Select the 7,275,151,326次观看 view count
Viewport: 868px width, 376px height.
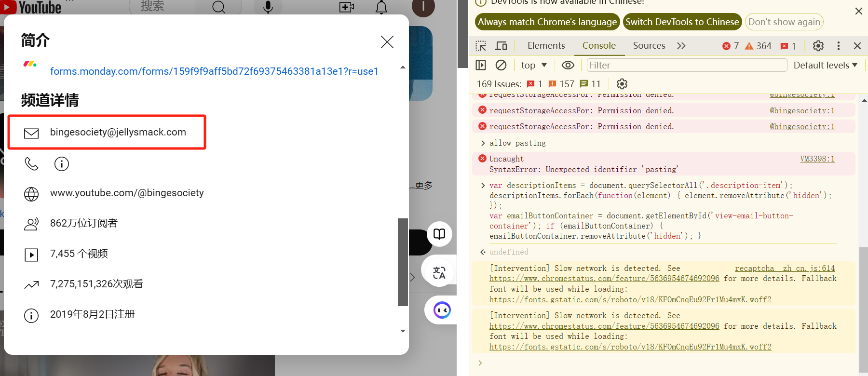96,284
